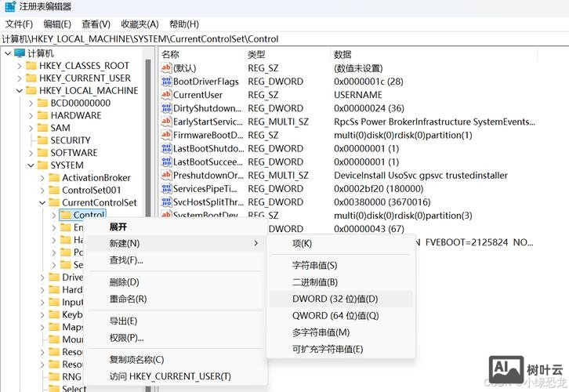The image size is (569, 392).
Task: Choose 访问 HKEY_CURRENT_USER(T) entry
Action: (x=176, y=376)
